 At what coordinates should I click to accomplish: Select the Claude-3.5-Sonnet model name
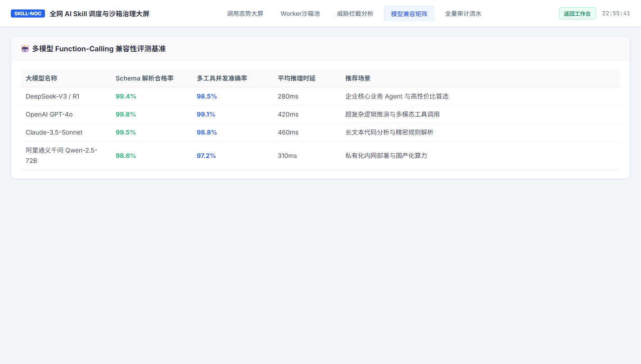pos(54,132)
